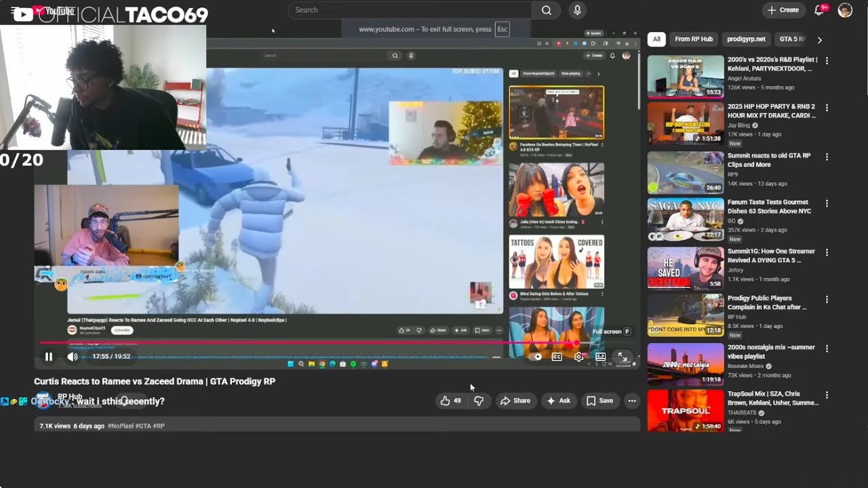Open options for Summit reacts to old GTA RP
868x488 pixels.
pos(827,157)
